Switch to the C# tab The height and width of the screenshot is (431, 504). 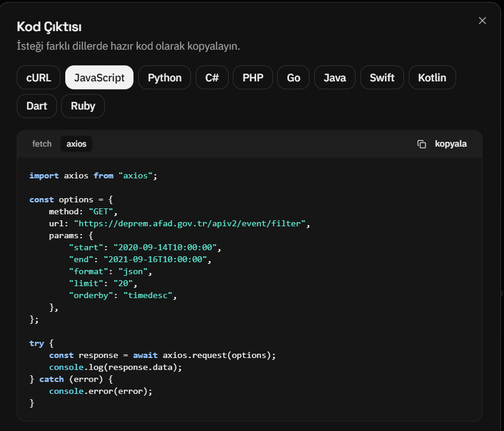pyautogui.click(x=212, y=77)
